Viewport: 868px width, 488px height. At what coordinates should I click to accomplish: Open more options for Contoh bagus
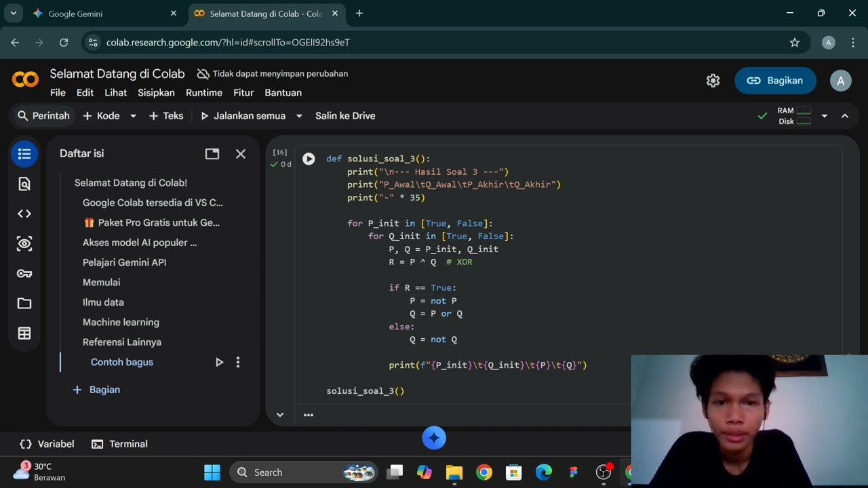point(237,362)
